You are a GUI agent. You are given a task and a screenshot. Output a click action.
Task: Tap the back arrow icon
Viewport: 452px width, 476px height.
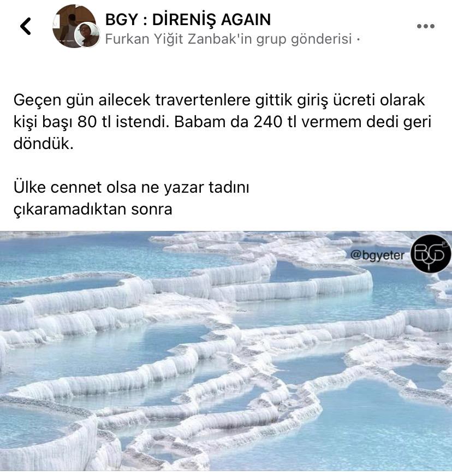(x=26, y=26)
